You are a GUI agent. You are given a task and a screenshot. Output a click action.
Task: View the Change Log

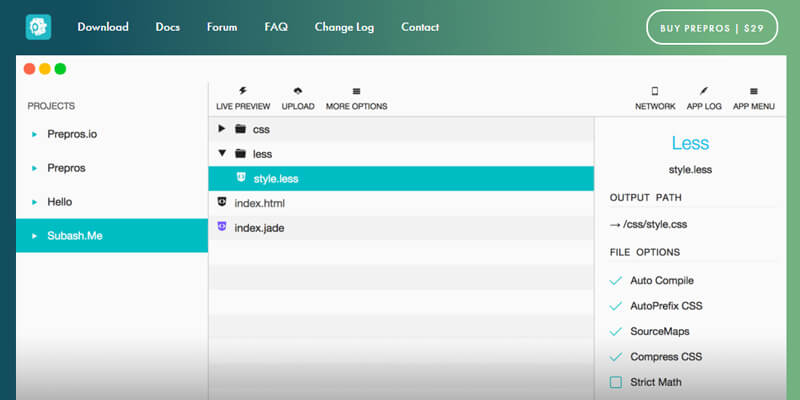click(x=344, y=27)
